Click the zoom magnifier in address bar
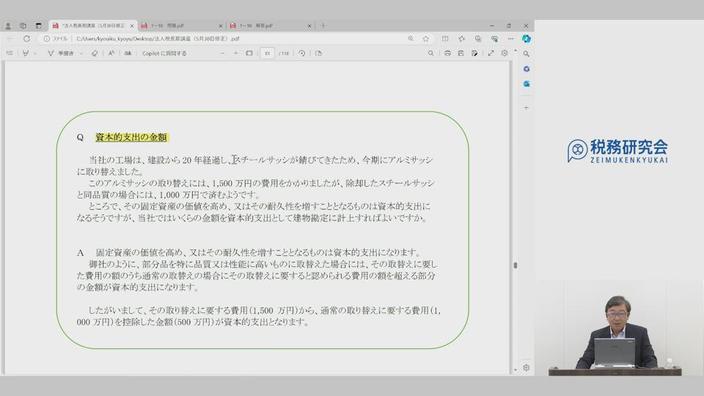The width and height of the screenshot is (704, 396). (x=410, y=39)
